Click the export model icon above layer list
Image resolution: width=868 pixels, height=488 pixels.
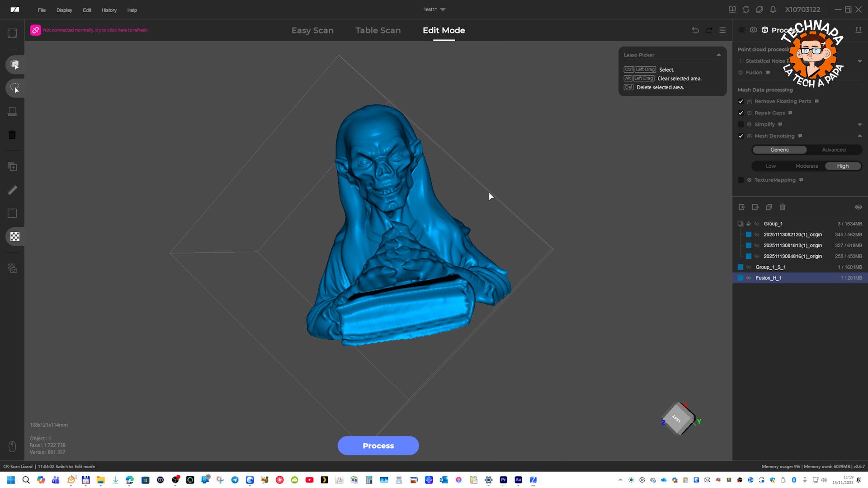point(755,207)
